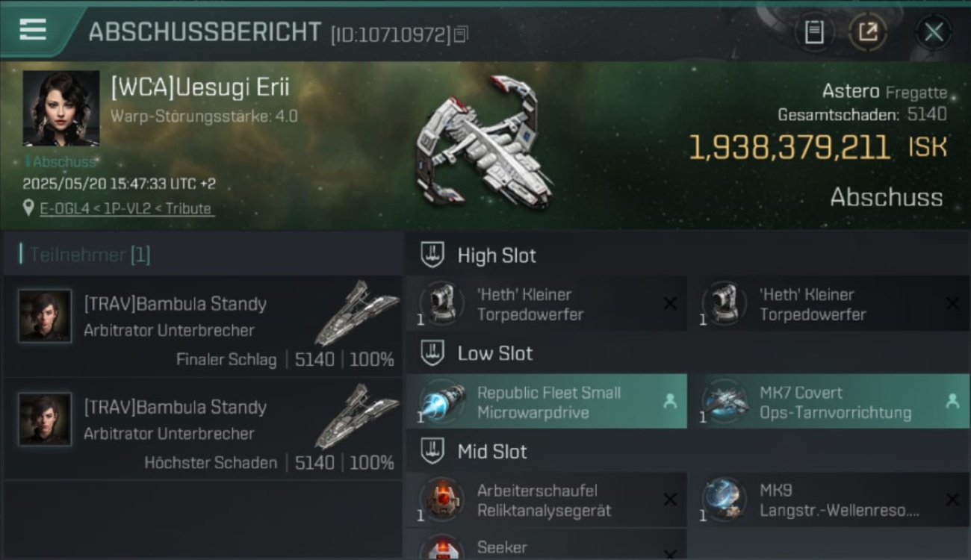
Task: Select the second 'Heth' Kleiner Torpedowerfer
Action: click(x=828, y=304)
